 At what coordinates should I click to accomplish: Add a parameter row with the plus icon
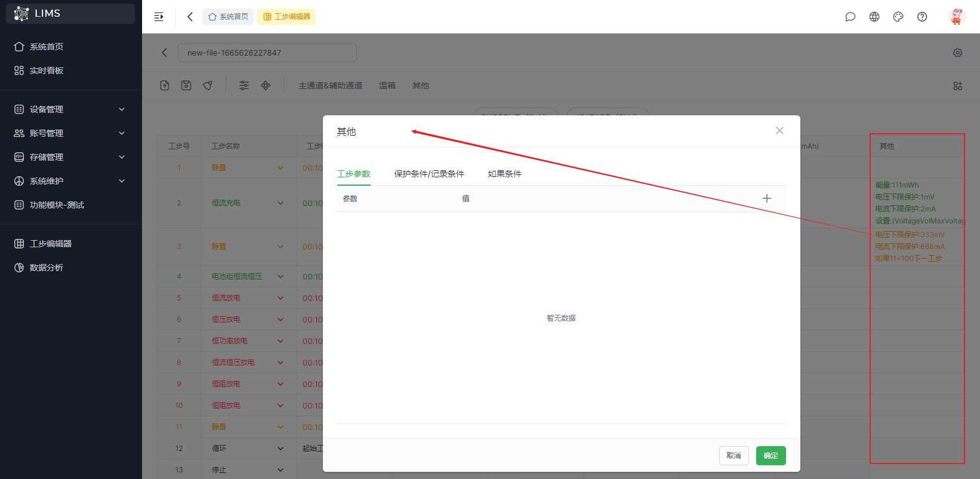767,198
